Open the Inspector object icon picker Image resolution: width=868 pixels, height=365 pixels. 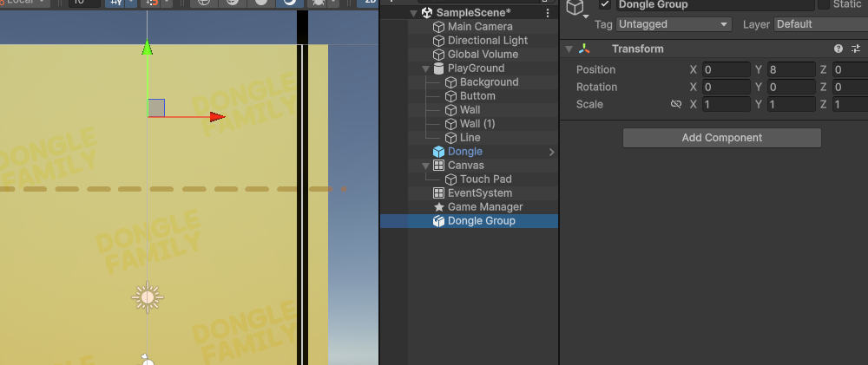point(577,9)
